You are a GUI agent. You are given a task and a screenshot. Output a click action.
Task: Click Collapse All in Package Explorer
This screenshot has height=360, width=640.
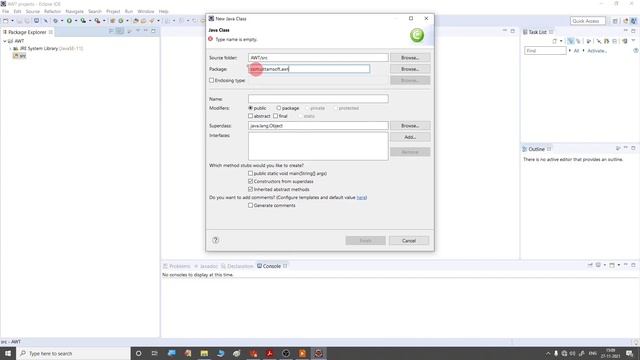tap(111, 31)
